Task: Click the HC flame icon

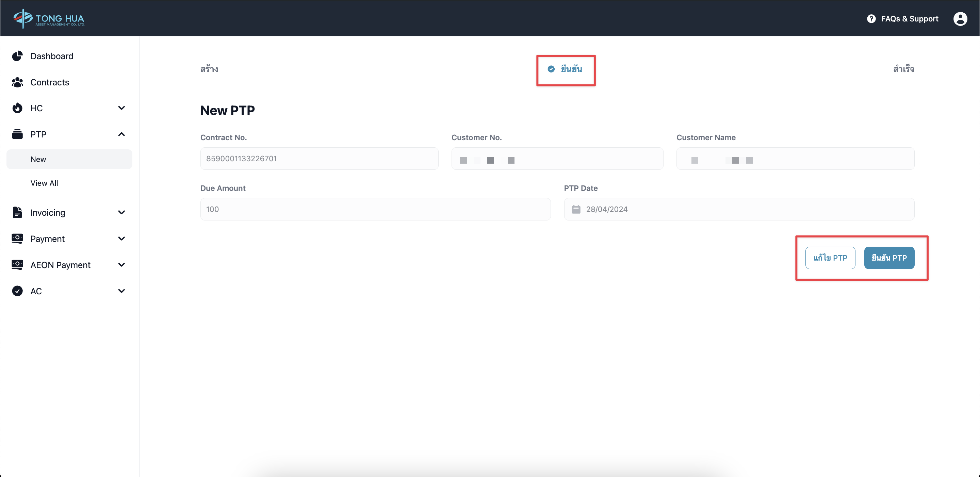Action: 17,109
